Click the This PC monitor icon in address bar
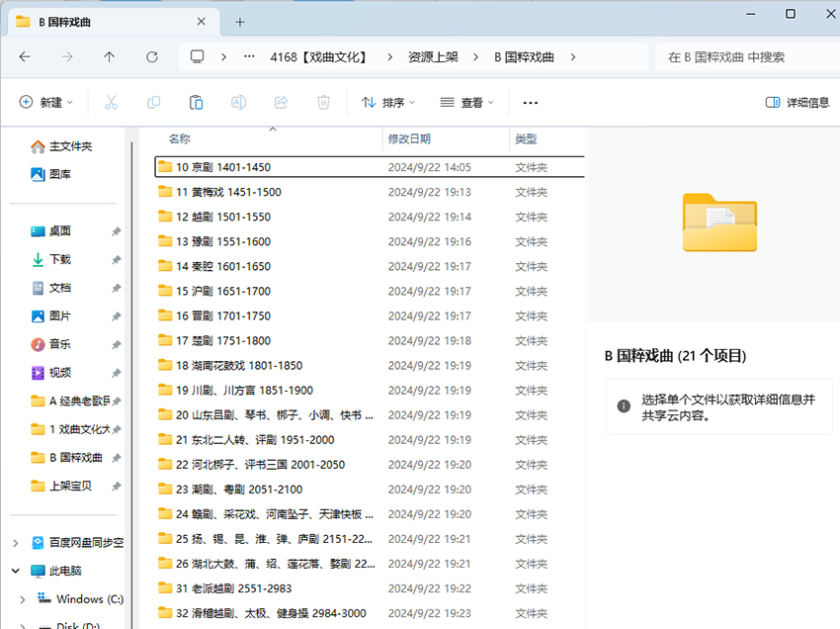This screenshot has width=840, height=629. [197, 56]
